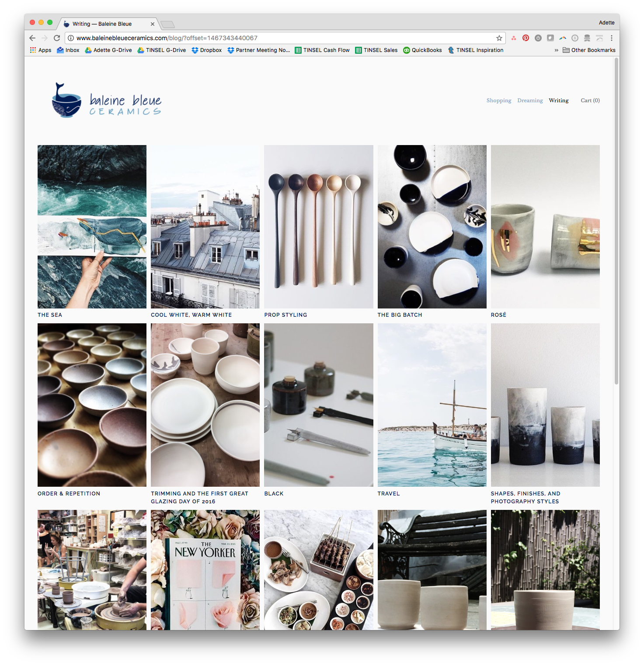This screenshot has width=644, height=665.
Task: Open the TRAVEL post title
Action: (x=389, y=494)
